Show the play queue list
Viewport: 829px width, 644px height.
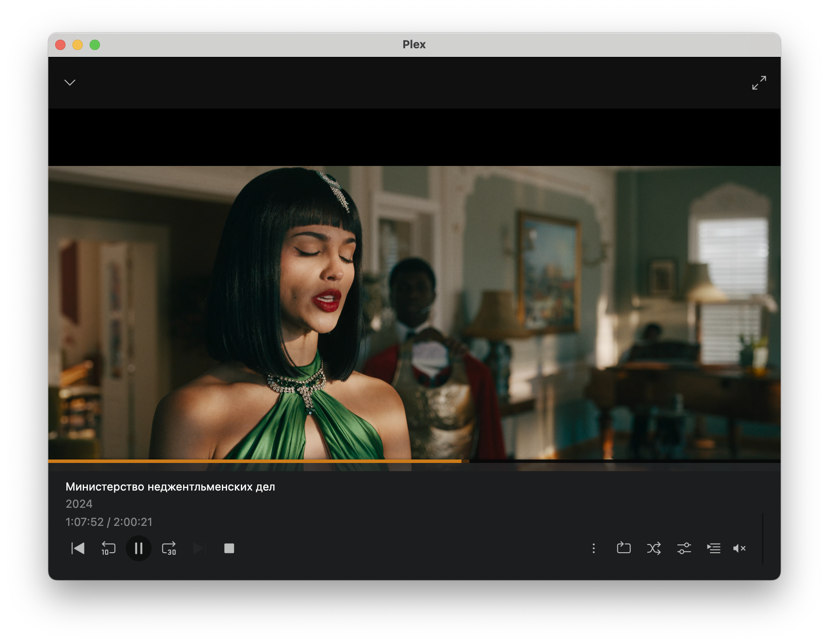pyautogui.click(x=714, y=548)
